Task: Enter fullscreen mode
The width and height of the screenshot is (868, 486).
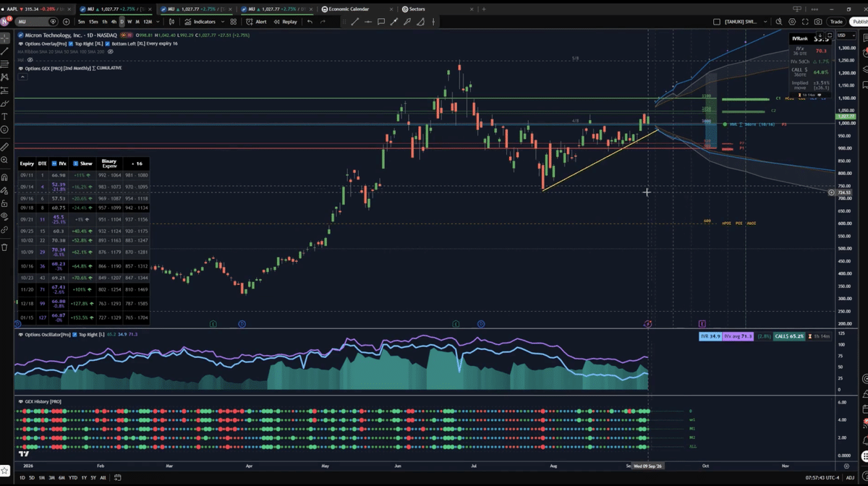Action: click(x=804, y=22)
